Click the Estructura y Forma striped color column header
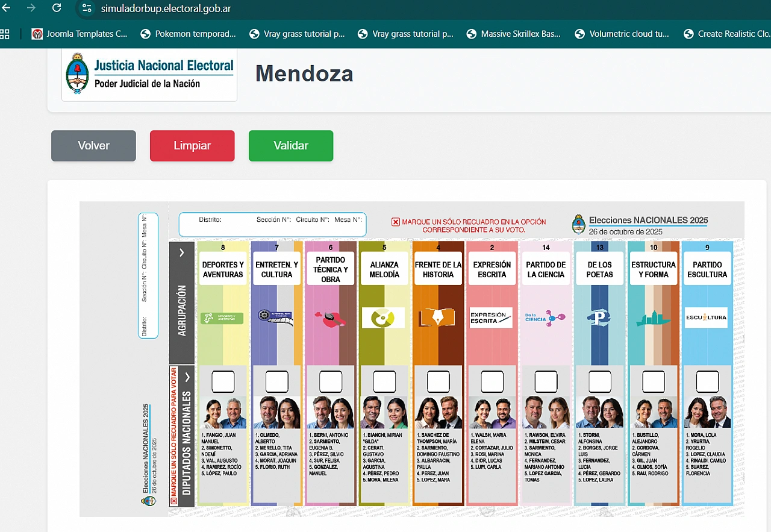 point(654,269)
